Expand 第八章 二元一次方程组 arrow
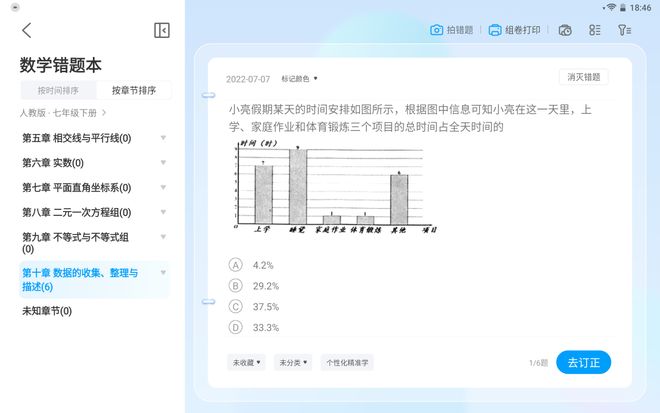The height and width of the screenshot is (413, 660). (163, 212)
